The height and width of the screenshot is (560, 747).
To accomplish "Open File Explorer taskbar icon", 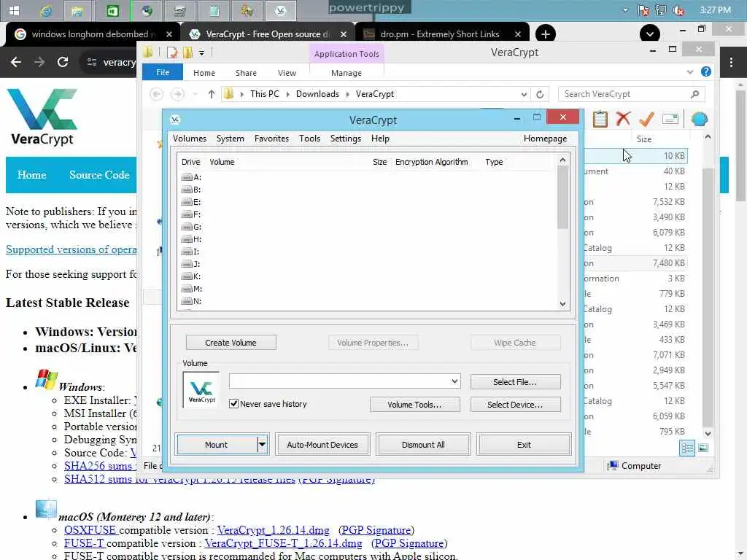I will [77, 10].
